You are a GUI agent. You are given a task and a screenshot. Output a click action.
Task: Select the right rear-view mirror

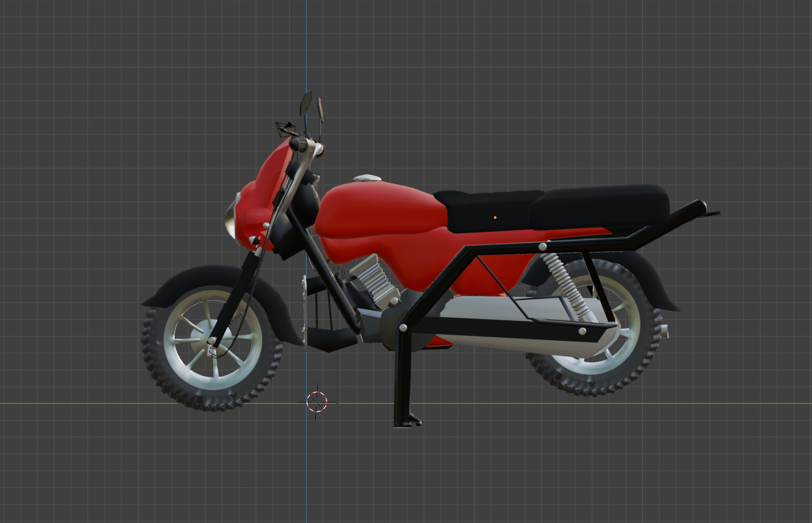tap(321, 110)
